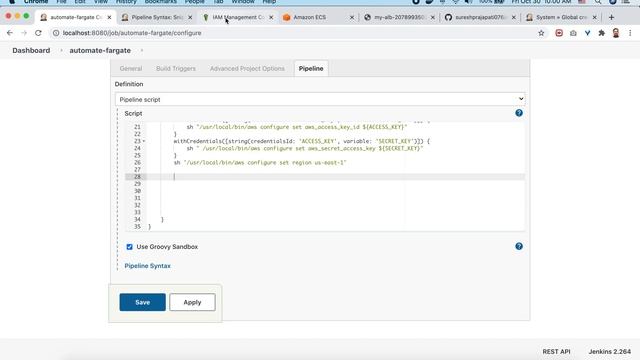640x360 pixels.
Task: Click script line 21 aws_access_key_id command
Action: [x=297, y=127]
